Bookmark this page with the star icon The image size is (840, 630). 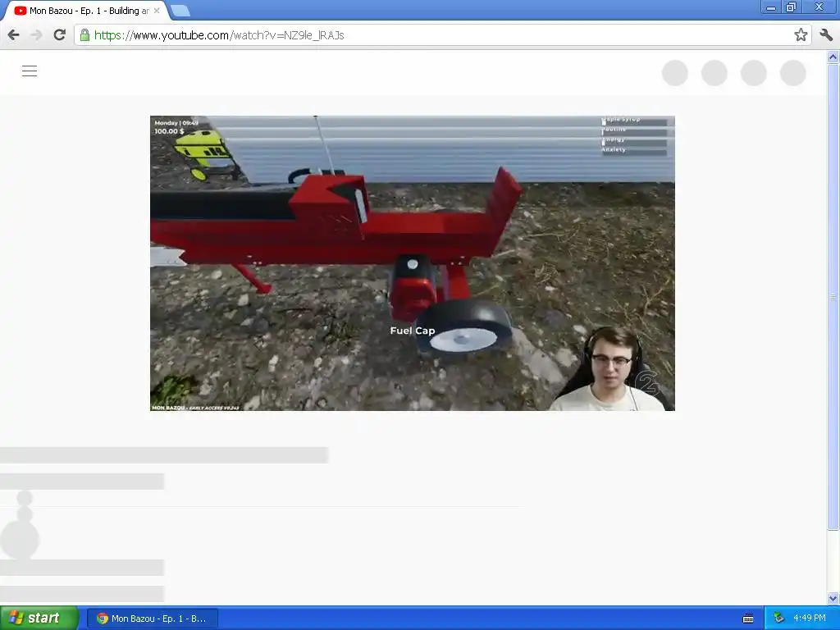tap(801, 35)
